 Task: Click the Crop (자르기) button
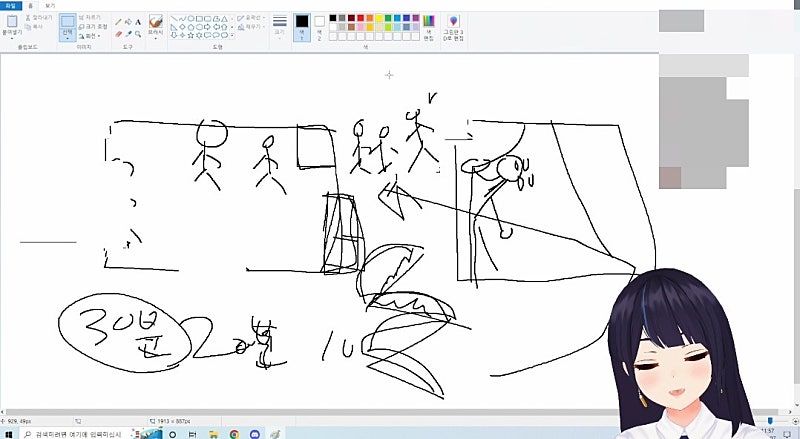tap(90, 18)
